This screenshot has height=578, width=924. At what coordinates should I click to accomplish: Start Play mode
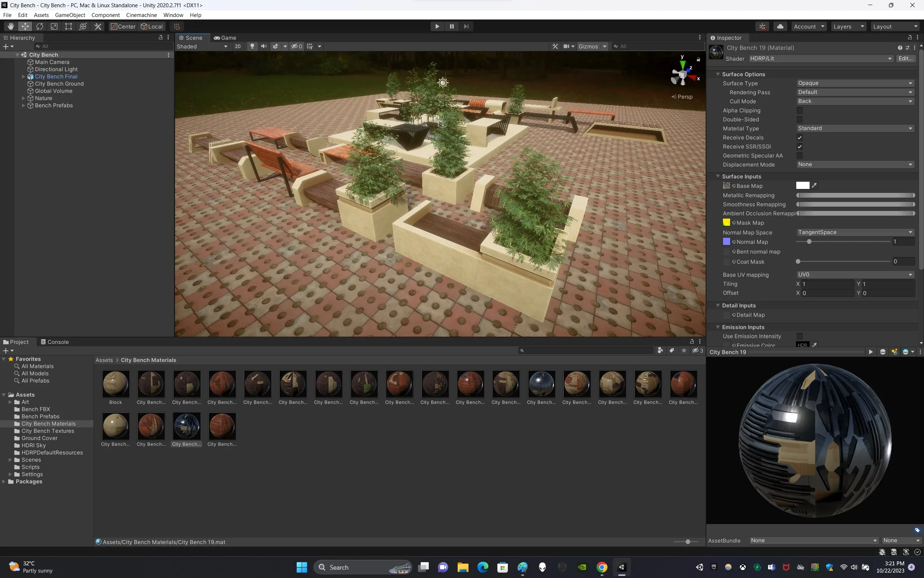[x=437, y=26]
